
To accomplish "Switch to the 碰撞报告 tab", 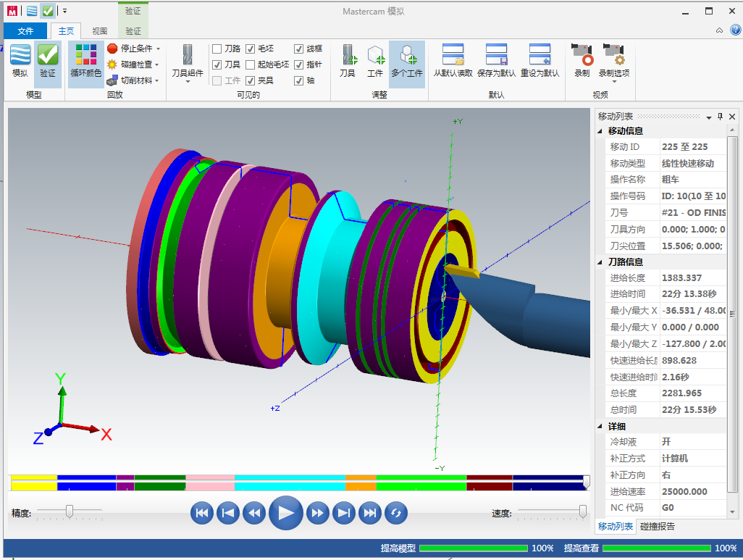I will coord(657,527).
